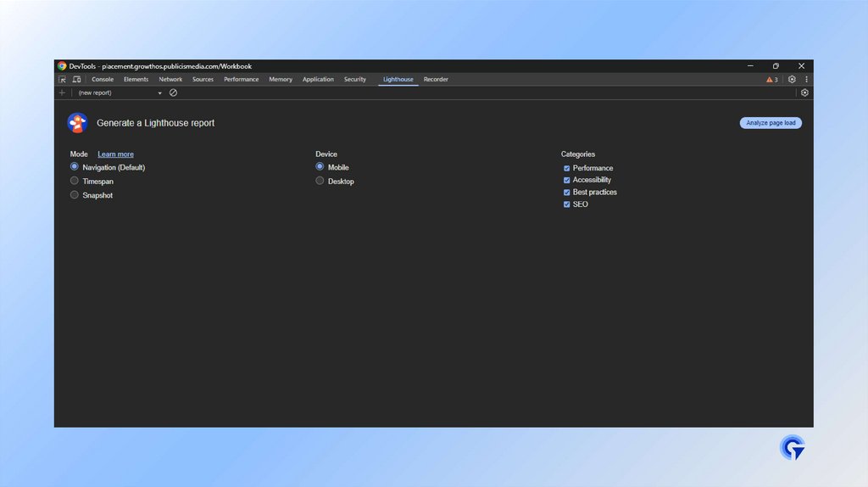Open DevTools settings gear icon
The image size is (868, 487).
pos(792,79)
